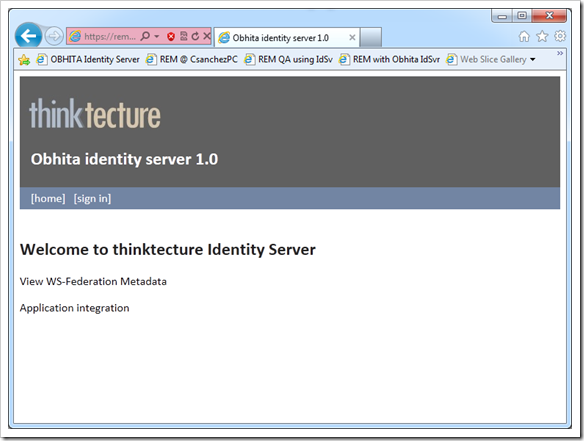Open the [sign in] navigation link
Image resolution: width=584 pixels, height=441 pixels.
92,199
